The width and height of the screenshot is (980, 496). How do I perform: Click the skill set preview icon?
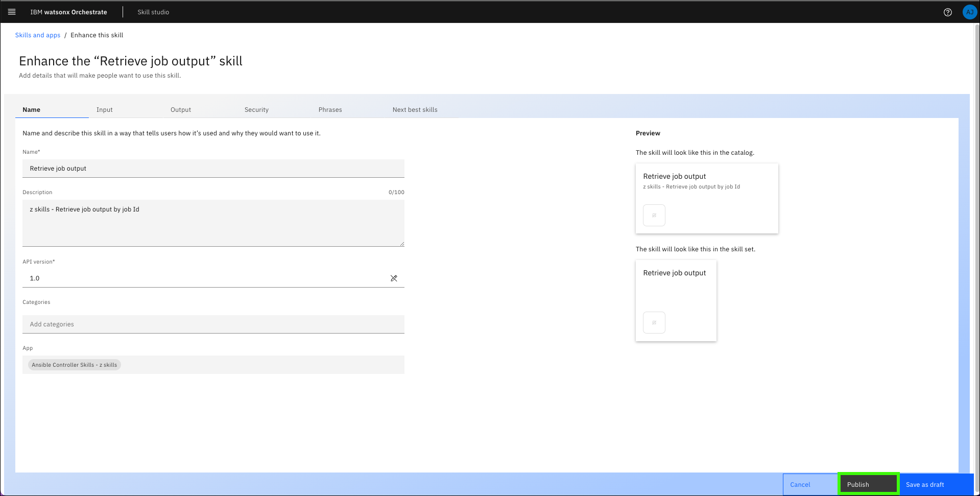click(654, 322)
